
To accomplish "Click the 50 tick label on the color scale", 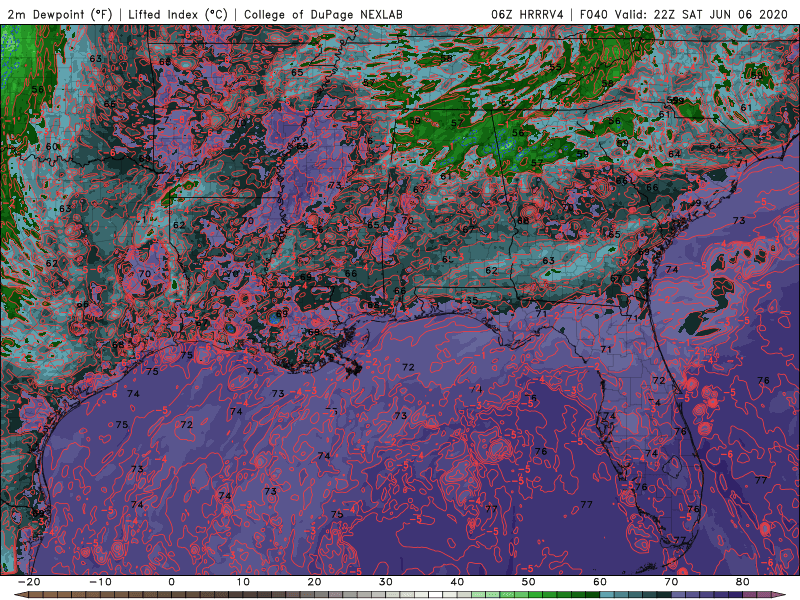I will point(529,582).
